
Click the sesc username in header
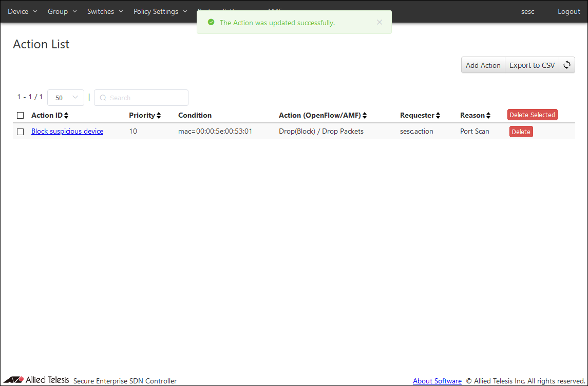pyautogui.click(x=527, y=11)
